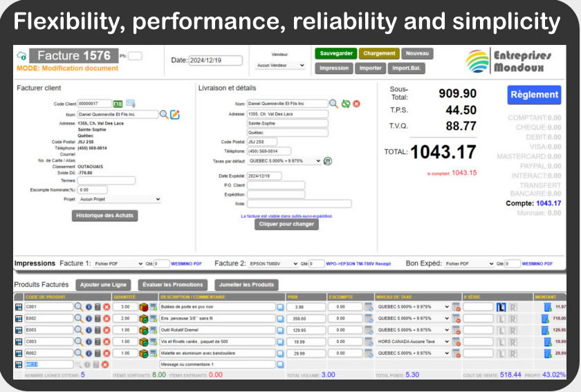581x392 pixels.
Task: Open the green client card icon next to Code Client
Action: click(118, 104)
